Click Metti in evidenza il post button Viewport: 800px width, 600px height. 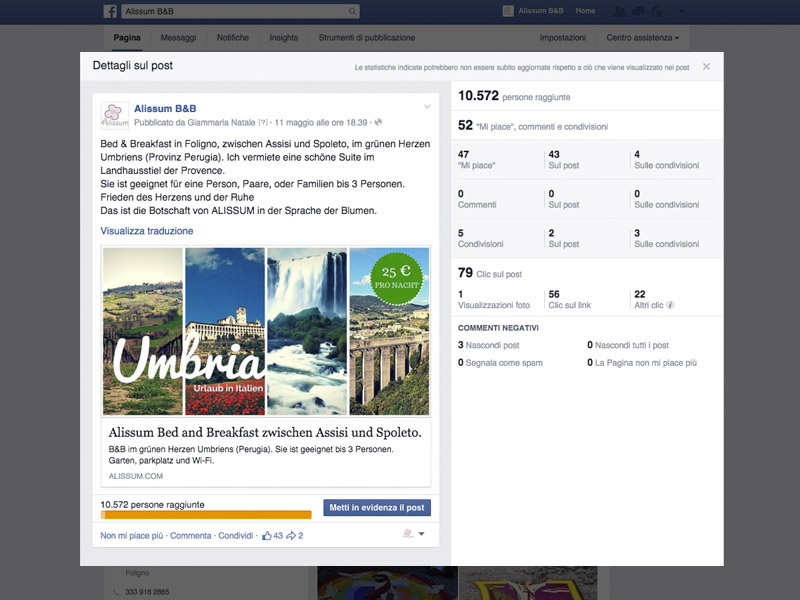click(x=377, y=508)
